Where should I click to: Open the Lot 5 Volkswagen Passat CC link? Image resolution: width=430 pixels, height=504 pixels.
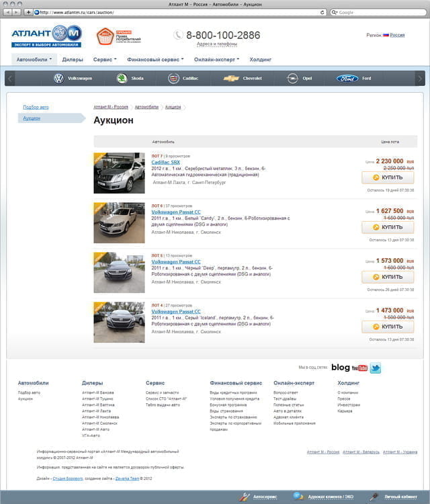pos(176,262)
